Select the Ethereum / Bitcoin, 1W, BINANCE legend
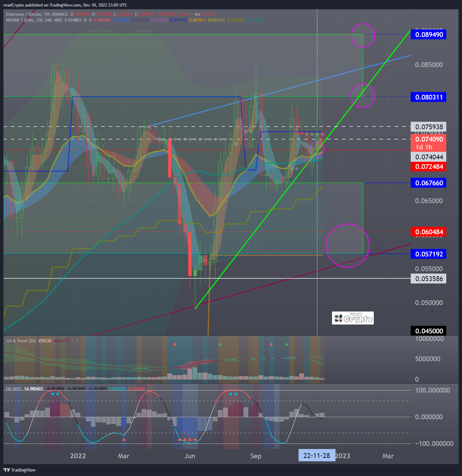Image resolution: width=462 pixels, height=476 pixels. (37, 14)
